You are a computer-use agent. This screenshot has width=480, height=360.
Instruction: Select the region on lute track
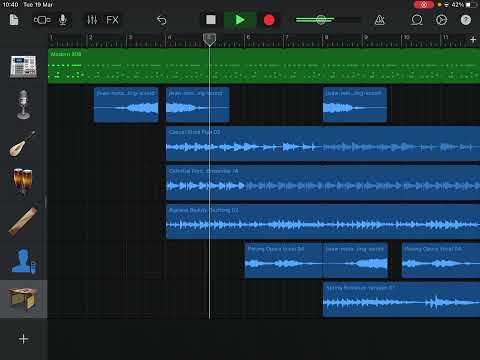click(323, 143)
